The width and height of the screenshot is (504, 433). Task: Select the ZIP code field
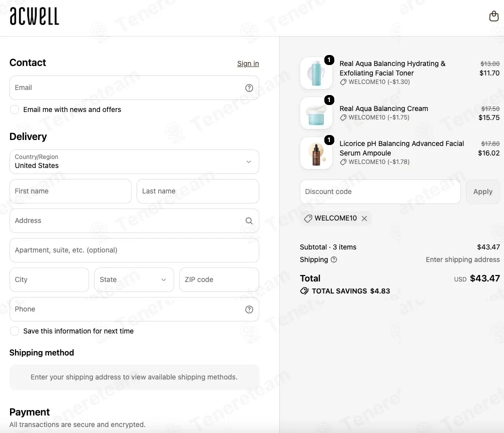(219, 280)
